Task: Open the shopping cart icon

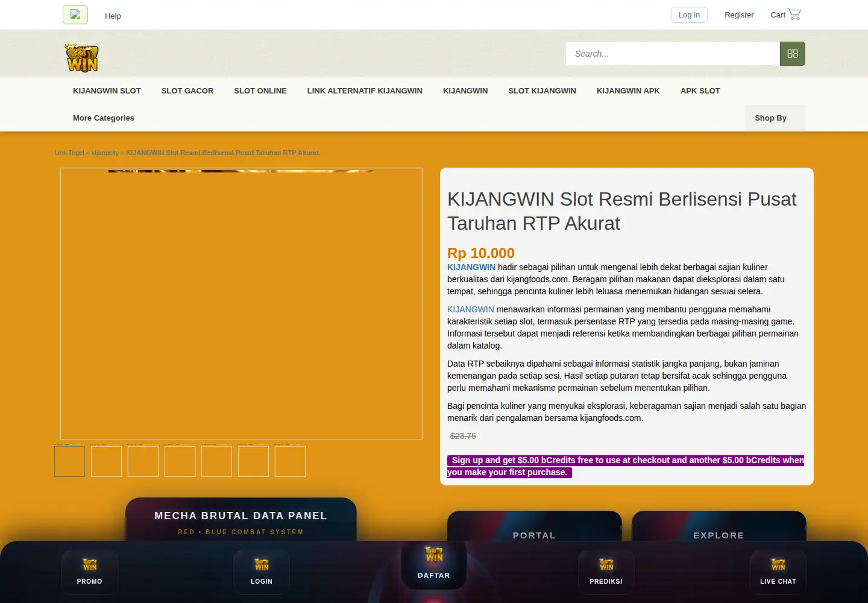Action: pos(794,14)
